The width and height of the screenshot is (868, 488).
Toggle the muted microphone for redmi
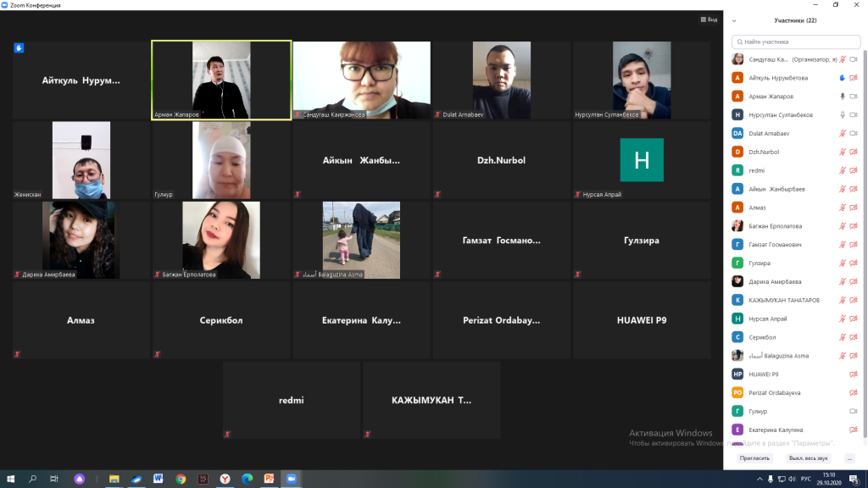(843, 170)
